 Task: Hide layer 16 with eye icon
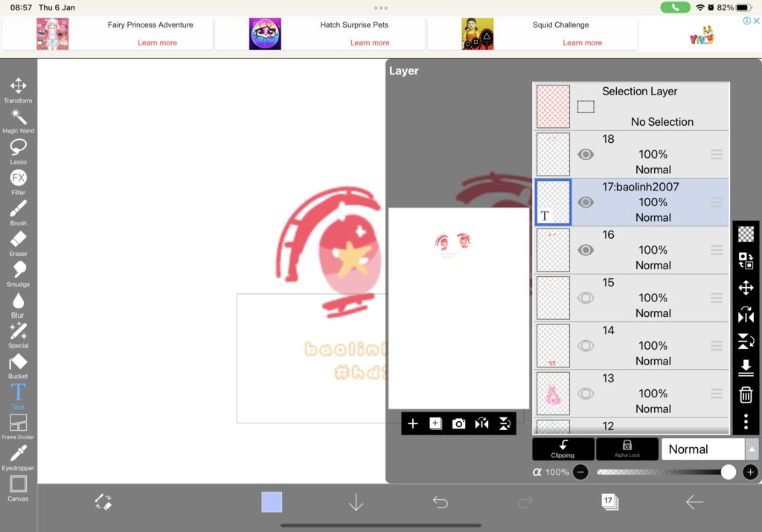[586, 250]
